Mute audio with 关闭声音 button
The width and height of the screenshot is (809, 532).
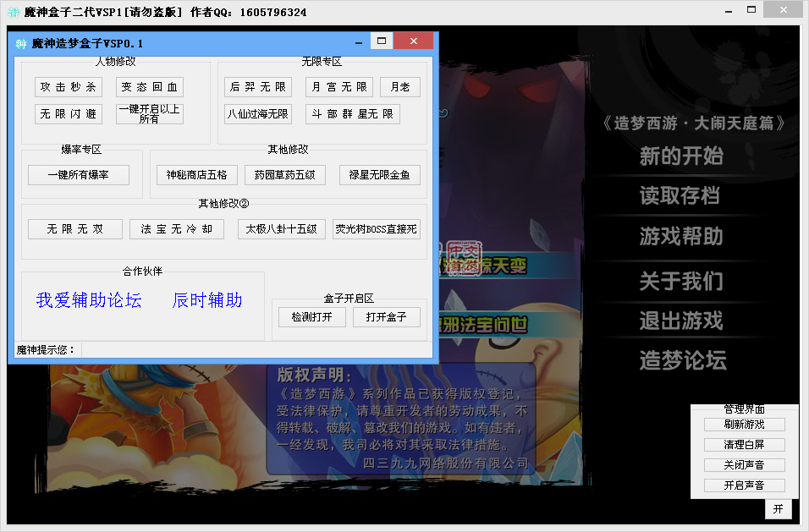745,465
